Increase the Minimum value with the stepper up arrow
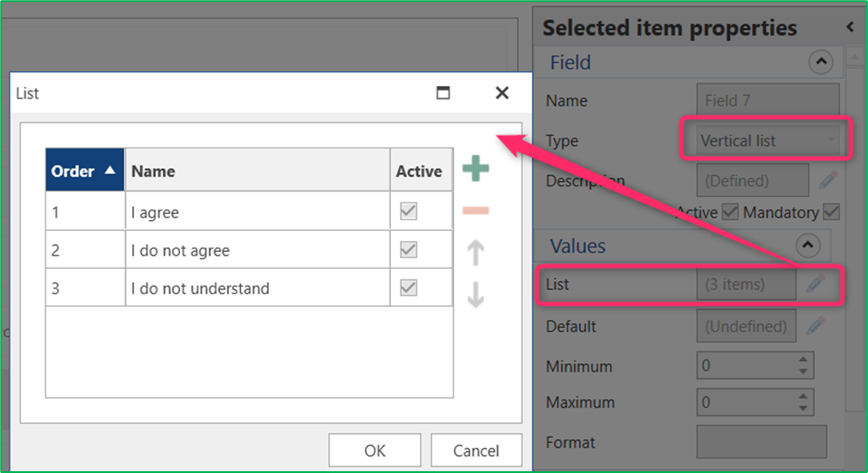Screen dimensions: 868x473 [x=803, y=359]
